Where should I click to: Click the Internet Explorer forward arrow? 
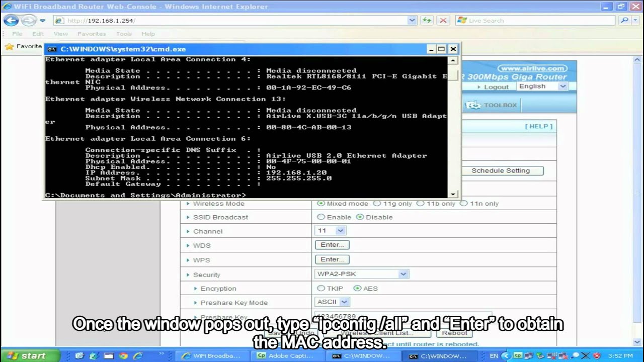pos(28,21)
